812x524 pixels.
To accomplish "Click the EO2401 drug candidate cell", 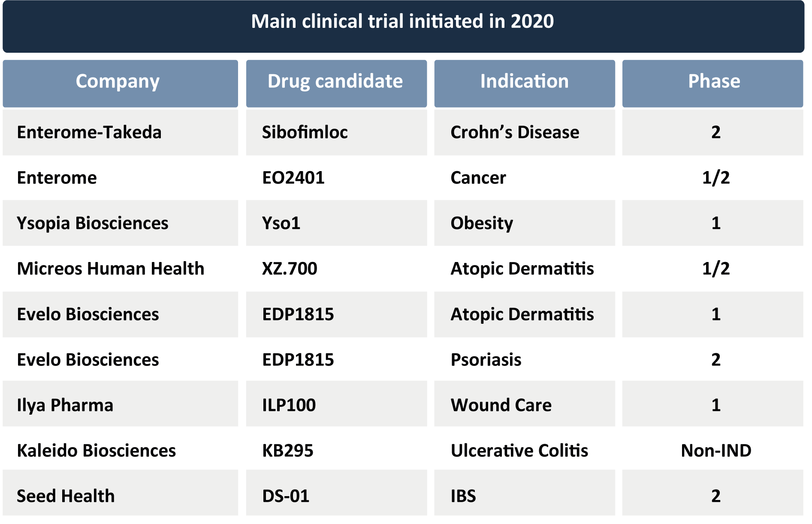I will click(293, 178).
